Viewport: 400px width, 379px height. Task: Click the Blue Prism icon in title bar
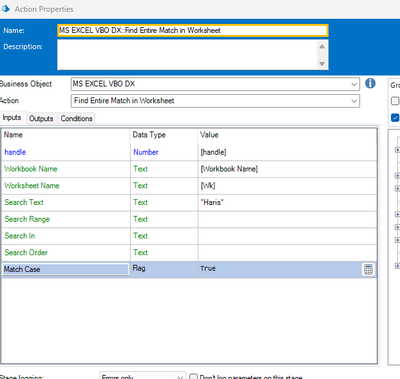(x=6, y=9)
